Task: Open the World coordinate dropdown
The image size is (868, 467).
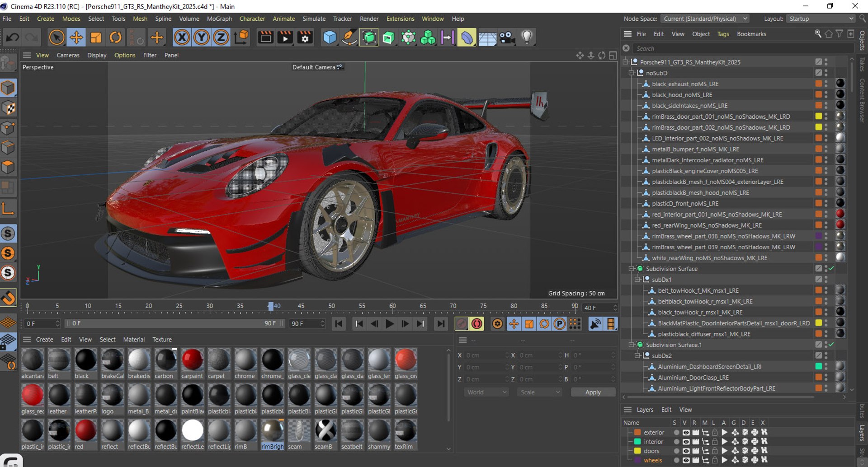Action: [x=486, y=392]
